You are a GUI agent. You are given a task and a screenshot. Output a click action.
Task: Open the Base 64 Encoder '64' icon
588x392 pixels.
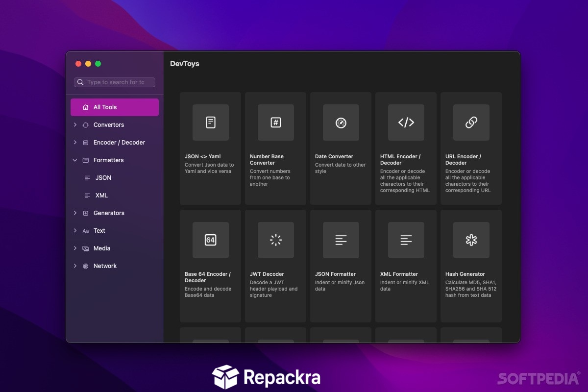211,240
